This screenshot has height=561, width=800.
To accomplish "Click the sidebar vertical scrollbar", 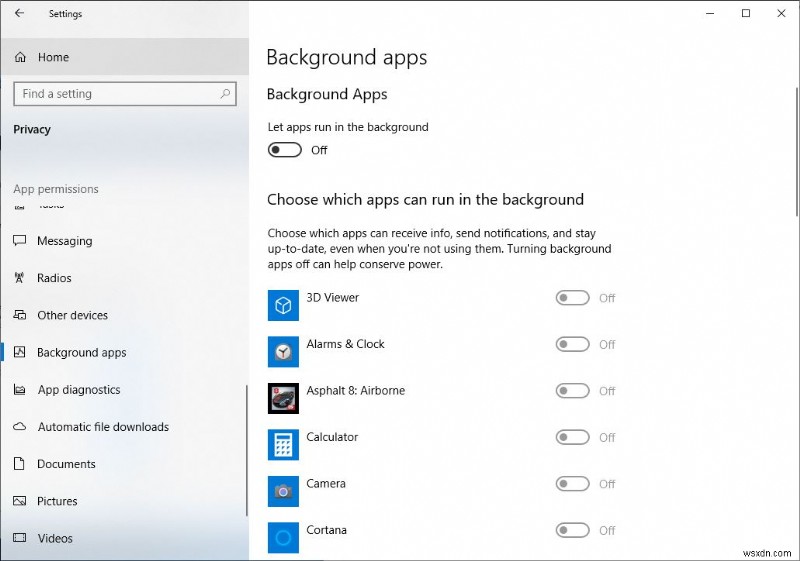I will 246,450.
